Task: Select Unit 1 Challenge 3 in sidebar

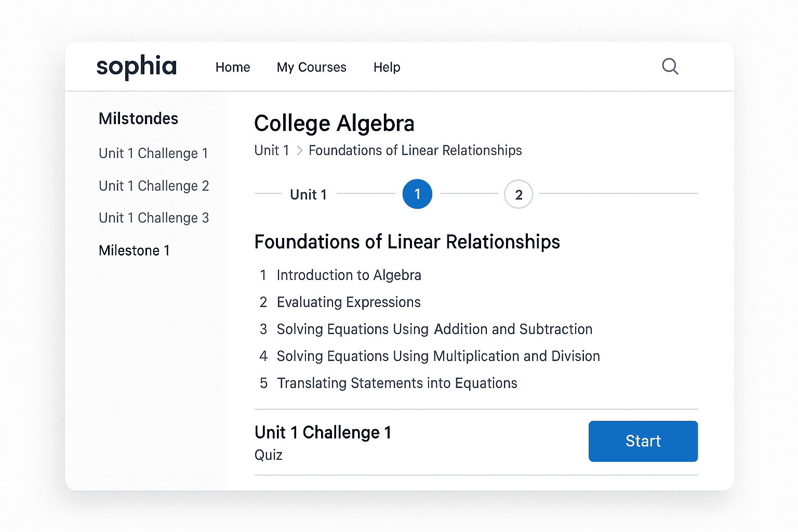Action: 154,218
